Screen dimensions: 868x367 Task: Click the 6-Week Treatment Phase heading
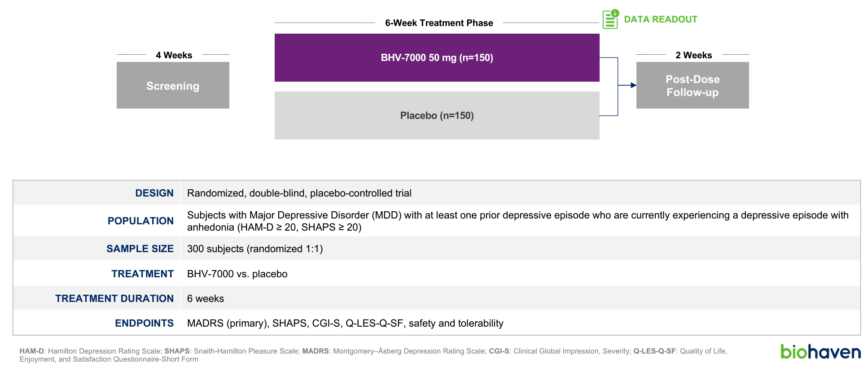coord(438,23)
